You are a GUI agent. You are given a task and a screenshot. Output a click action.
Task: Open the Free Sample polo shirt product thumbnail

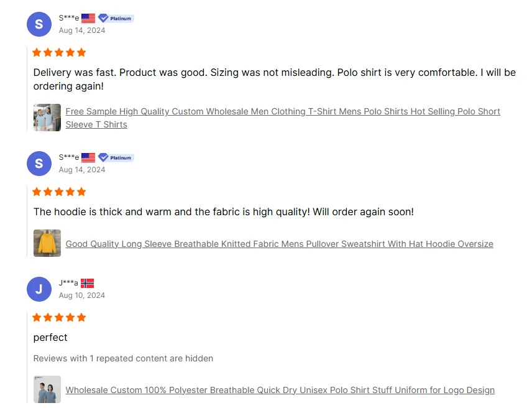pos(47,118)
